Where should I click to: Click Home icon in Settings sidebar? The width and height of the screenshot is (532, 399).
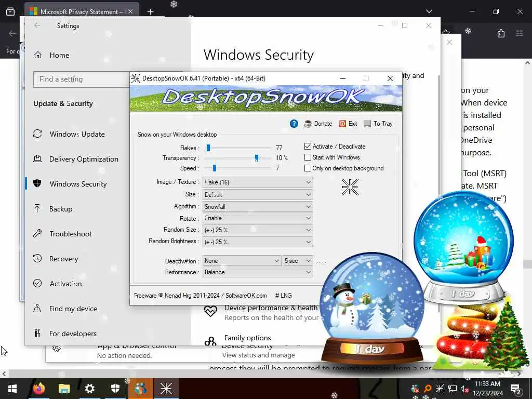[x=37, y=55]
